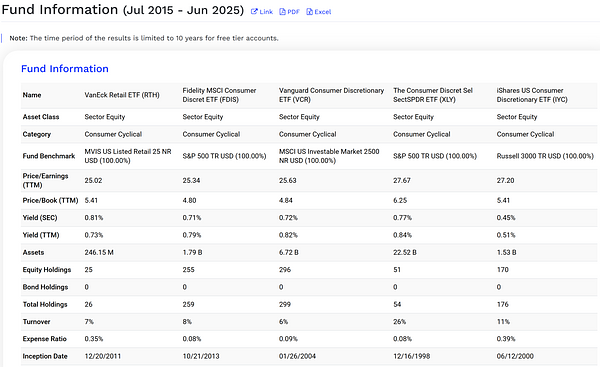The image size is (600, 367).
Task: Click the Link icon beside the title
Action: (254, 12)
